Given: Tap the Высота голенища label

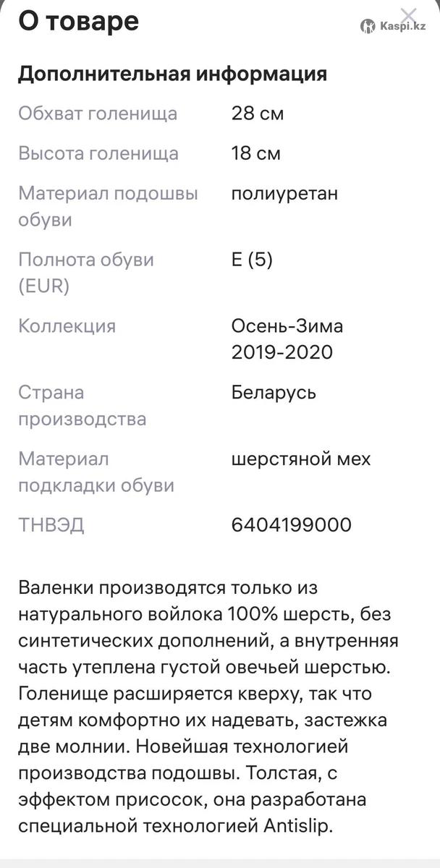Looking at the screenshot, I should coord(98,153).
